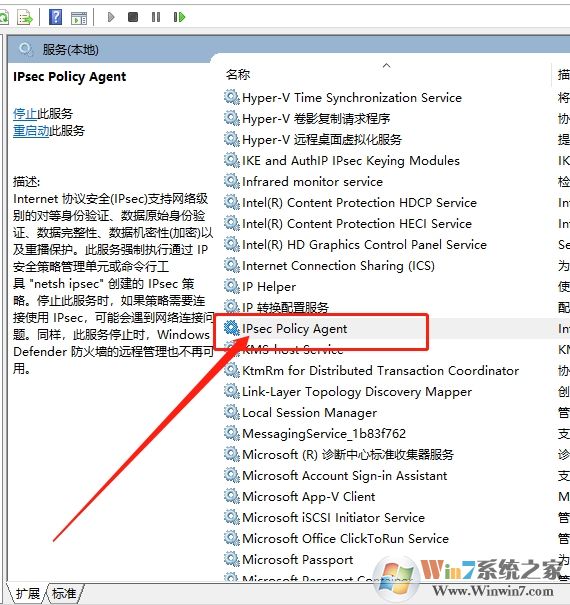Click the Export List toolbar icon
This screenshot has width=570, height=605.
[25, 17]
